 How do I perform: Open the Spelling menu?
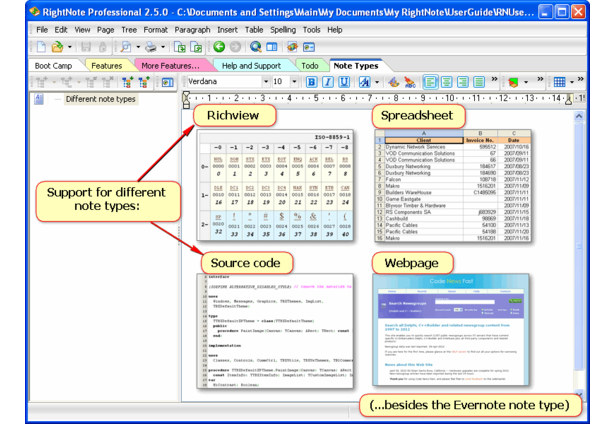pos(283,30)
